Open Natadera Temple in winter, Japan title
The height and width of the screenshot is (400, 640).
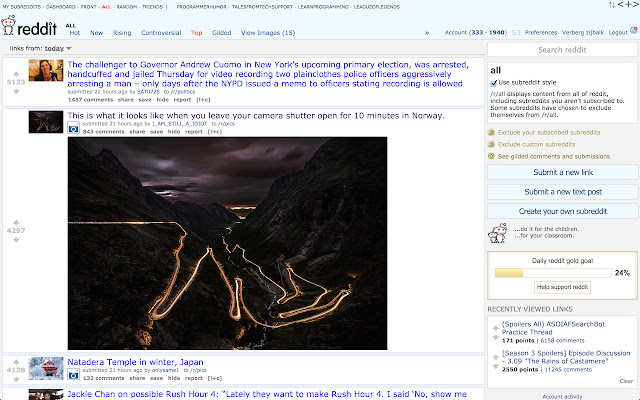coord(135,362)
